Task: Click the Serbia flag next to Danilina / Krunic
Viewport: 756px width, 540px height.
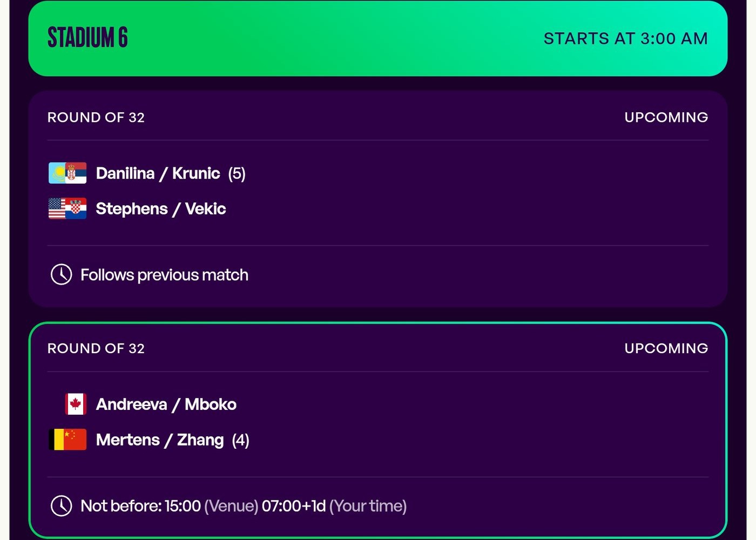Action: pyautogui.click(x=76, y=173)
